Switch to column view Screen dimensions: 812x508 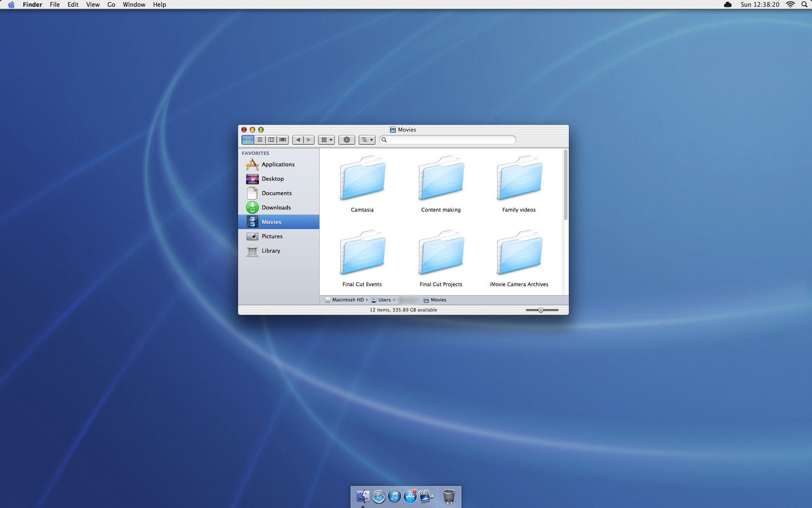[x=271, y=140]
